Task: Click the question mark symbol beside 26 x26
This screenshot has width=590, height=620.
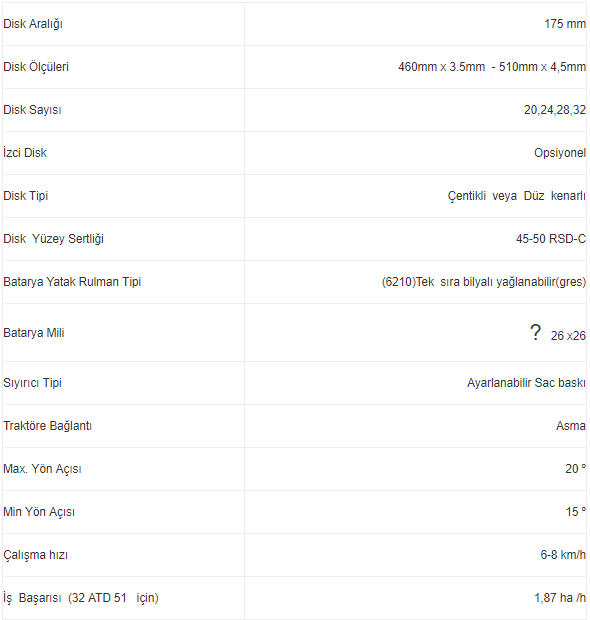Action: click(535, 333)
